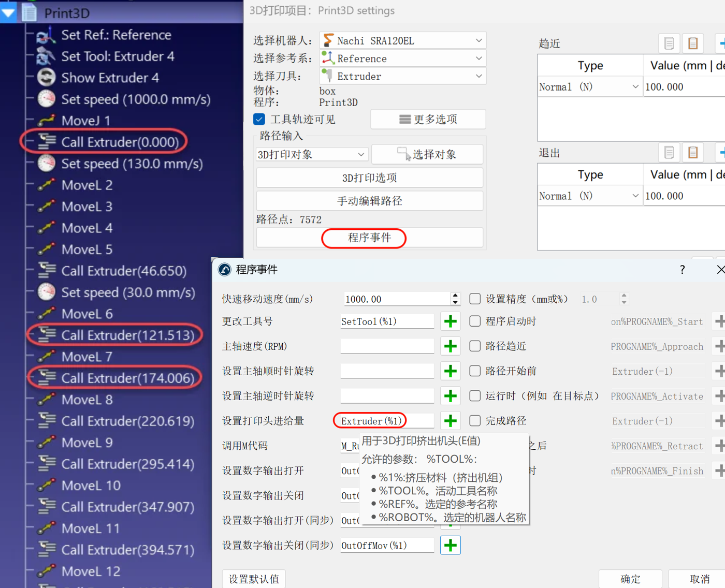This screenshot has width=725, height=588.
Task: Click the copy icon in 退出 section
Action: (669, 153)
